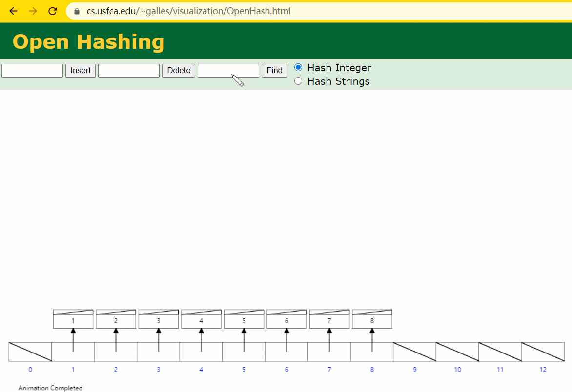The width and height of the screenshot is (572, 392).
Task: Click linked list node containing 1
Action: 73,319
